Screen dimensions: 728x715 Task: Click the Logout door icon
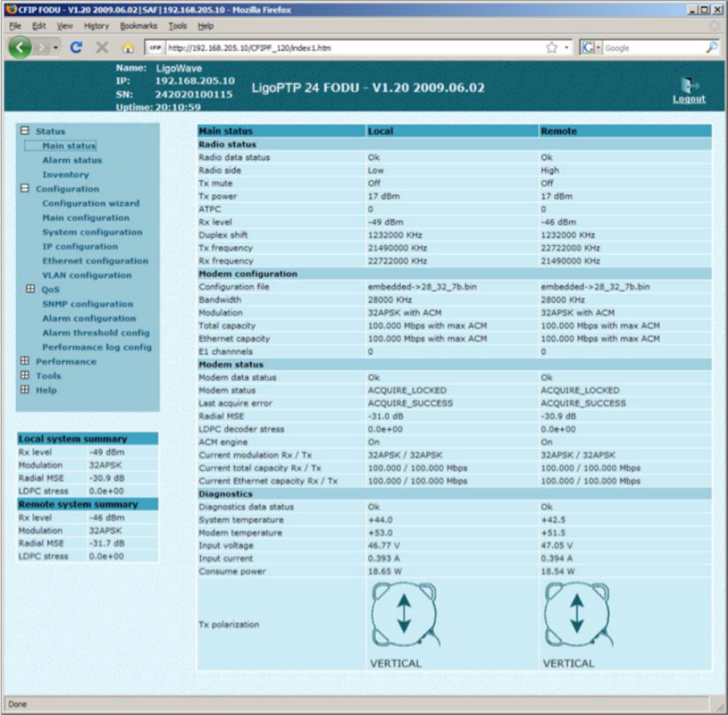coord(689,85)
